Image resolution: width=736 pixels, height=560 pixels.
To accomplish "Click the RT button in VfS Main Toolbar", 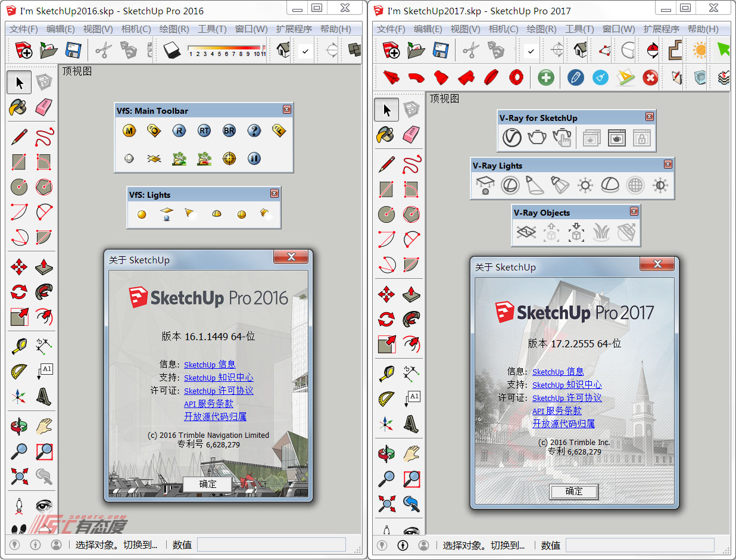I will click(204, 131).
